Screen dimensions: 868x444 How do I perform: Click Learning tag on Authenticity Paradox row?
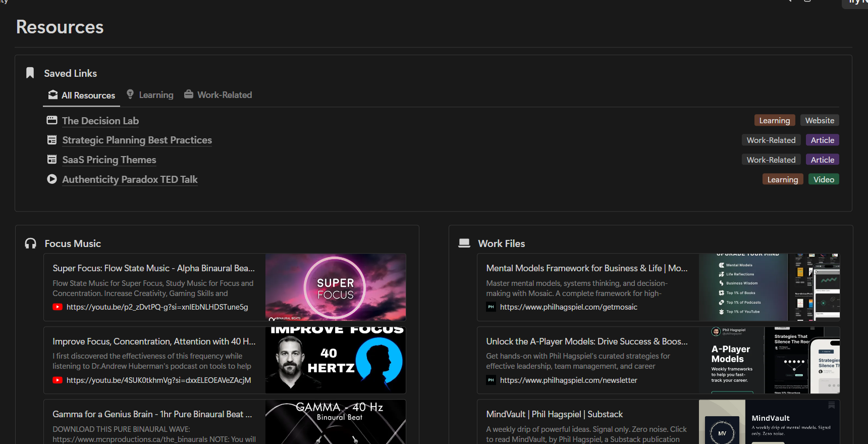(783, 179)
